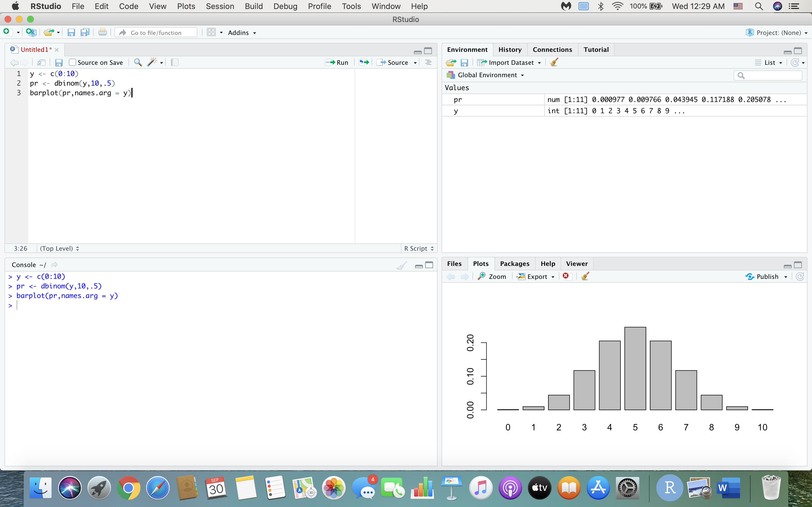This screenshot has width=812, height=507.
Task: Open the Packages tab
Action: 514,264
